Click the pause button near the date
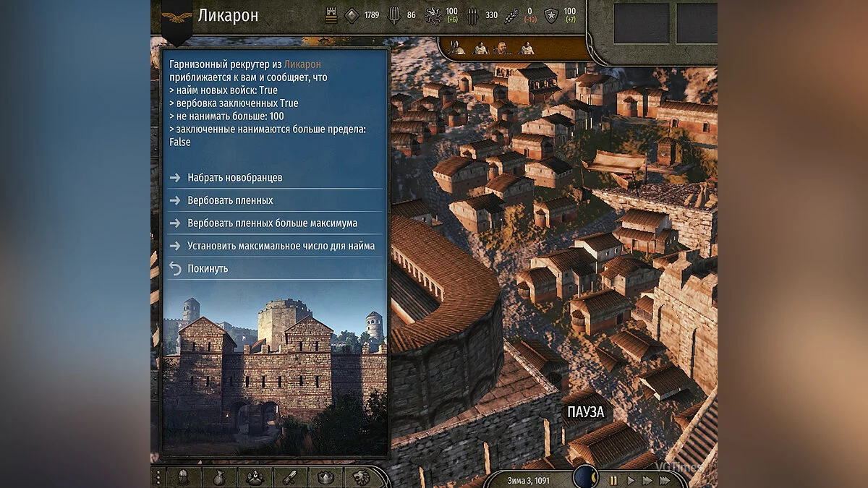This screenshot has height=488, width=868. (x=613, y=479)
